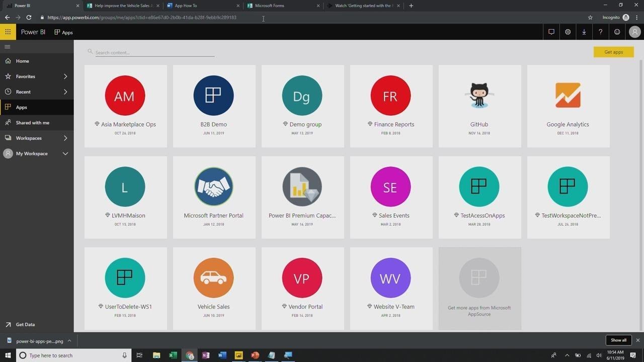This screenshot has height=362, width=644.
Task: Click the Get apps button
Action: (x=614, y=52)
